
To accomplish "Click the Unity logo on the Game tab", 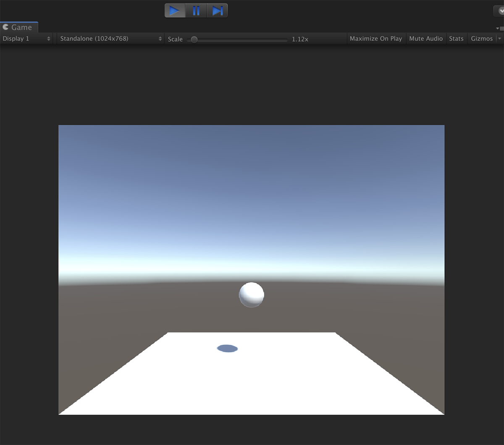I will (x=5, y=27).
